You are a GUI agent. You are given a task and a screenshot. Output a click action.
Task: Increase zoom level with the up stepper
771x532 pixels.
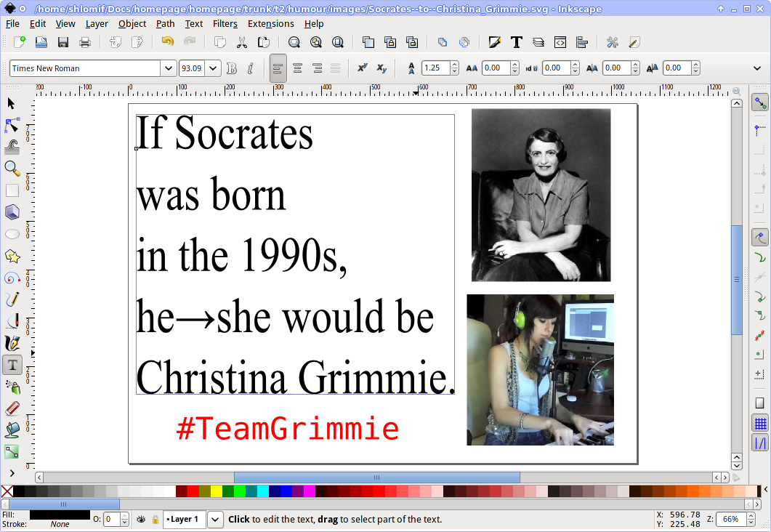pyautogui.click(x=751, y=516)
